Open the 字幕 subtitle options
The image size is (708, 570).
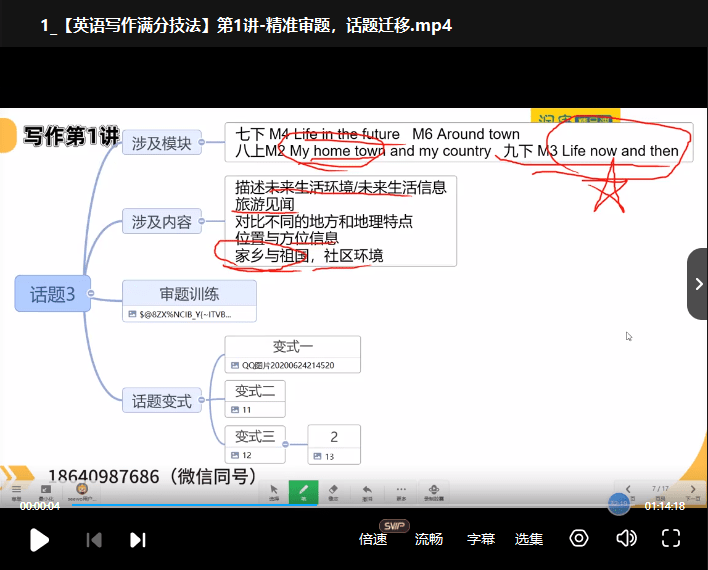(x=481, y=539)
